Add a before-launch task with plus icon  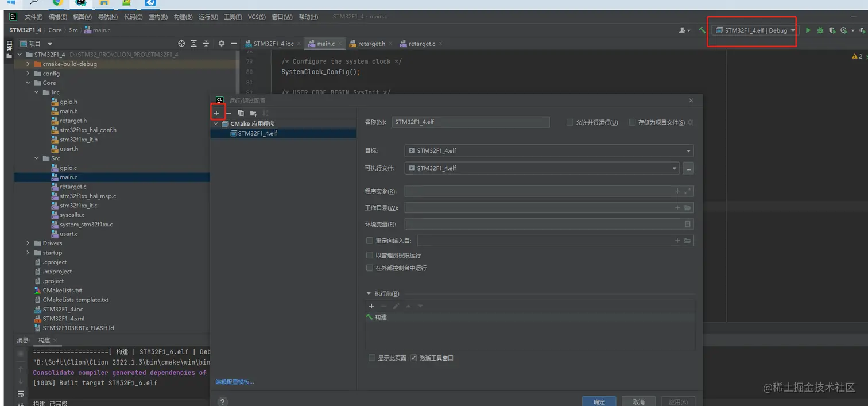click(x=371, y=306)
